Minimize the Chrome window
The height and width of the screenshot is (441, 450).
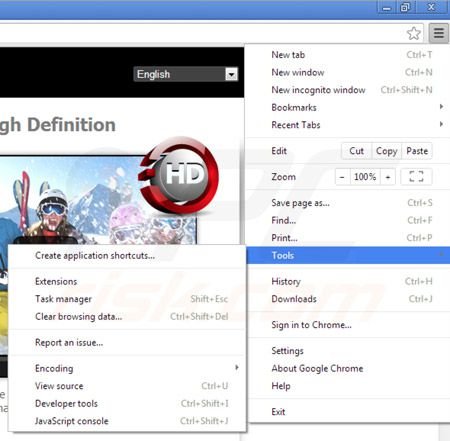[387, 7]
